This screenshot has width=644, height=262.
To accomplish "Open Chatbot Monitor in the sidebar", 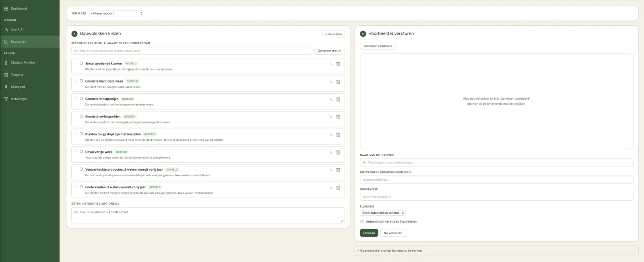I will tap(30, 62).
